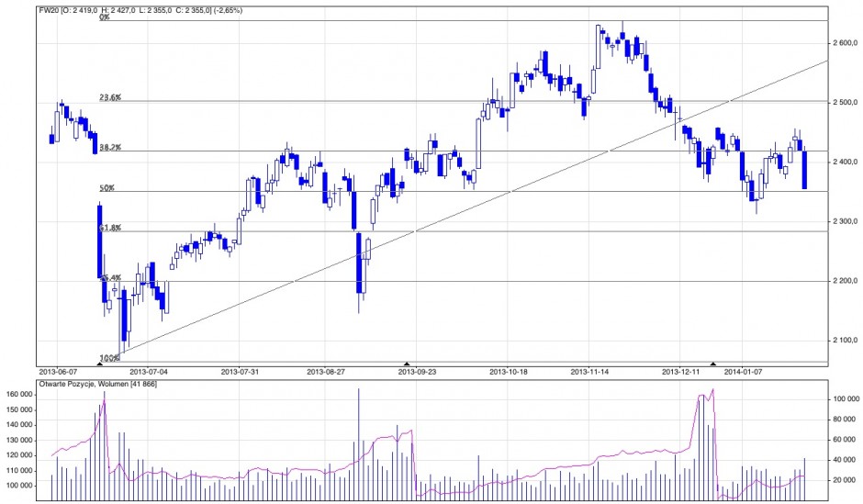Viewport: 863px width, 504px height.
Task: Click the 100 000 volume axis label
Action: pos(844,400)
